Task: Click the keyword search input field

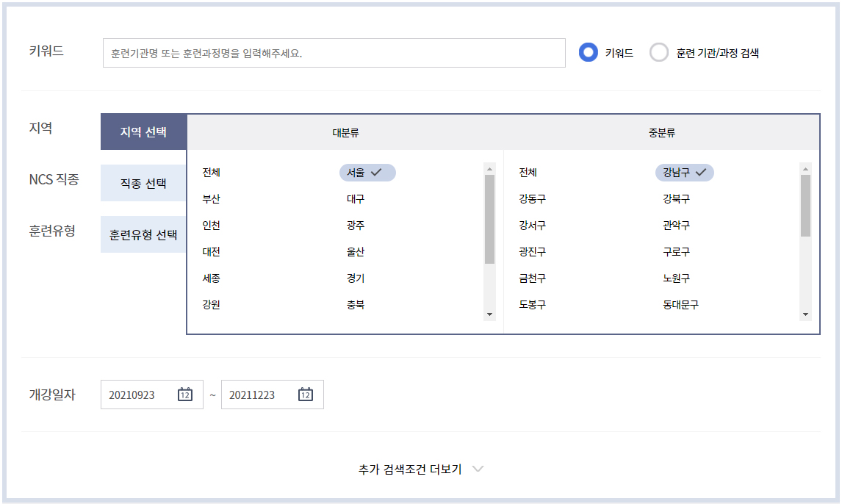Action: coord(334,53)
